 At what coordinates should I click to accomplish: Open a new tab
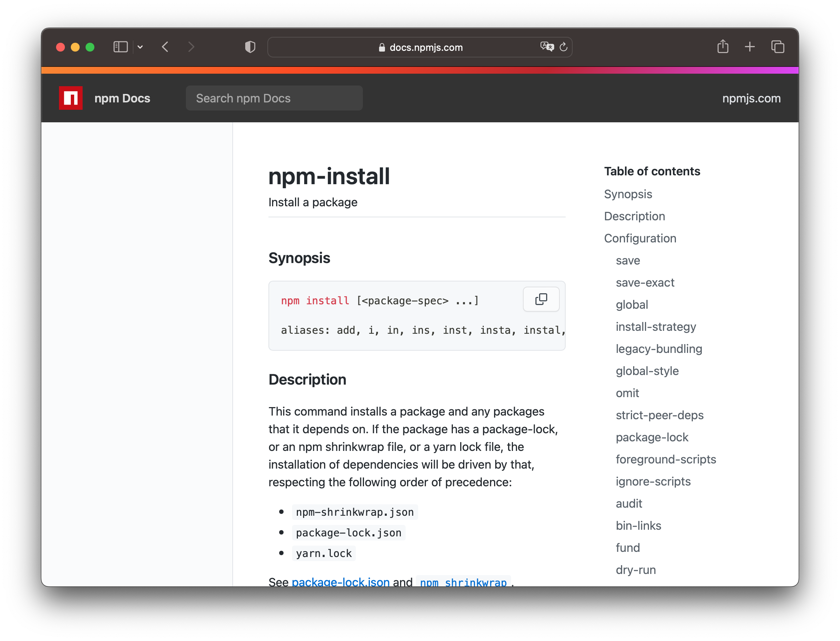point(750,47)
